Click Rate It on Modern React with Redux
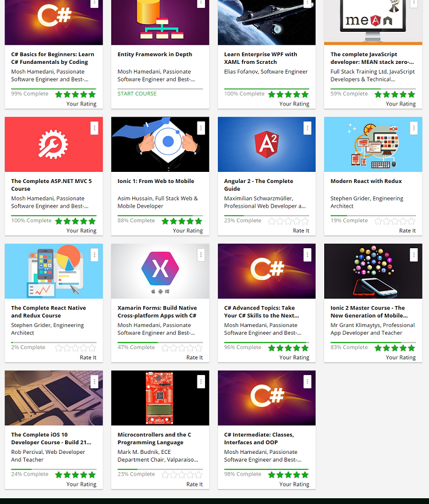The width and height of the screenshot is (429, 504). 407,231
